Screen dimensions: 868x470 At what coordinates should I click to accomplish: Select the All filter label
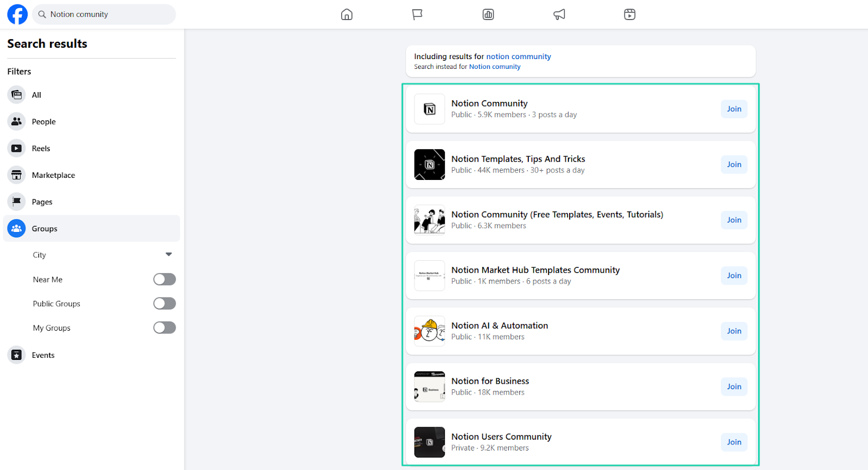36,95
